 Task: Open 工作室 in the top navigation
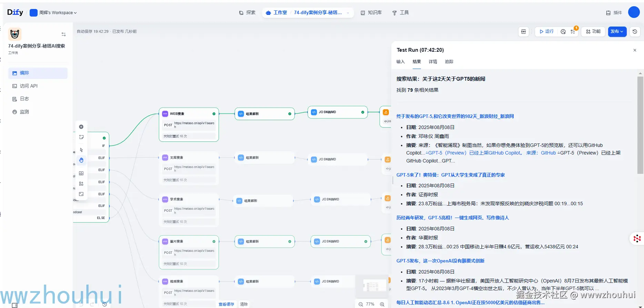tap(276, 13)
